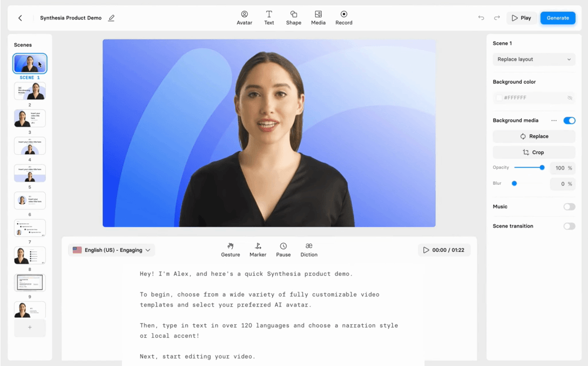588x366 pixels.
Task: Click the pencil icon to rename project
Action: pos(111,18)
